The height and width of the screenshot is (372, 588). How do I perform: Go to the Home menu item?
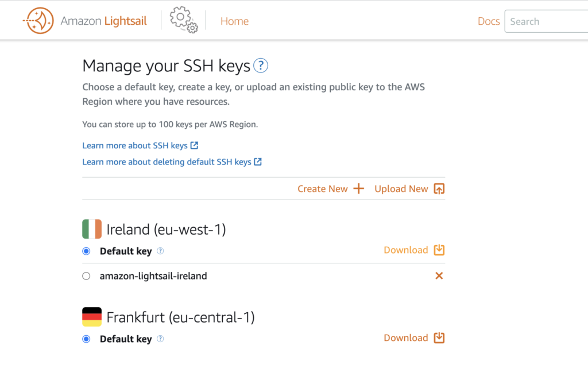(234, 21)
